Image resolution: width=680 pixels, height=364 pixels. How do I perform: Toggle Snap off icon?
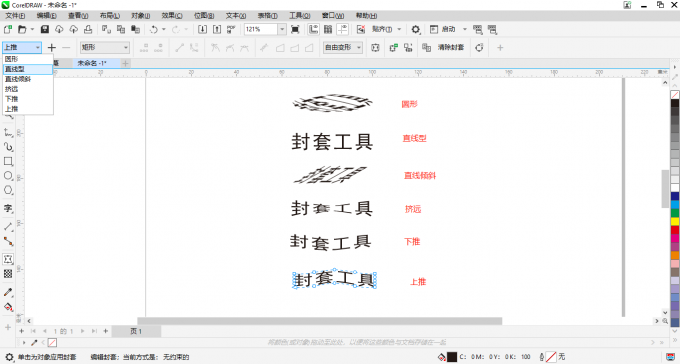pyautogui.click(x=361, y=30)
